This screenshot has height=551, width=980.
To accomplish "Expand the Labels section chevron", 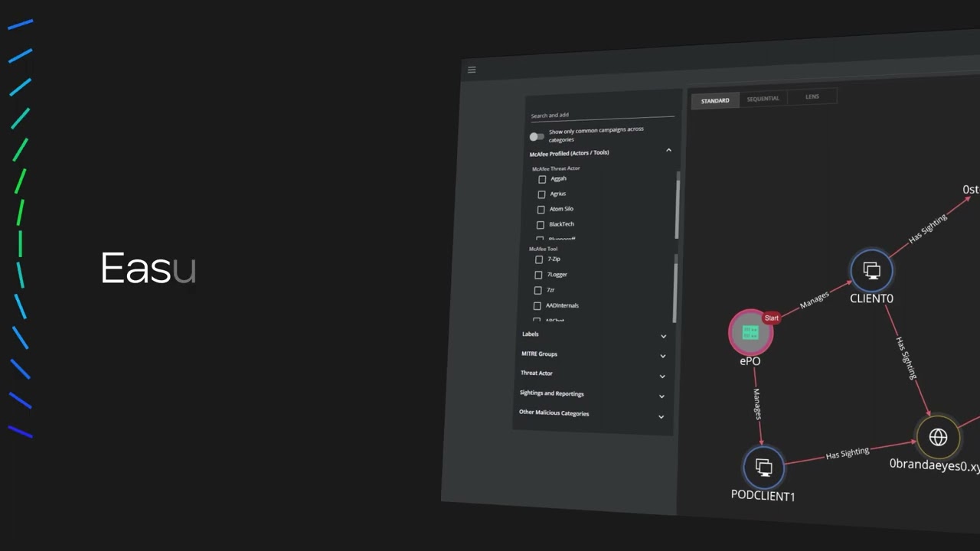I will click(x=663, y=336).
